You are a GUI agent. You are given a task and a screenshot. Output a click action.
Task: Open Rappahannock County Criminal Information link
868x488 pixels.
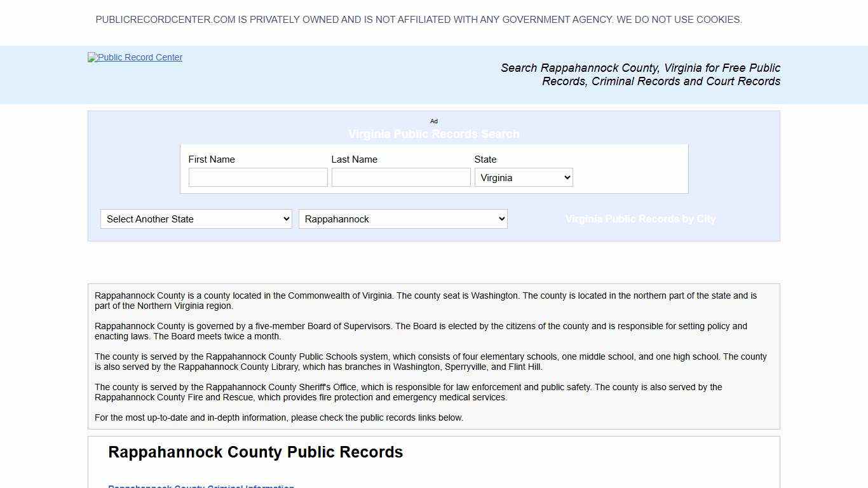[x=201, y=486]
